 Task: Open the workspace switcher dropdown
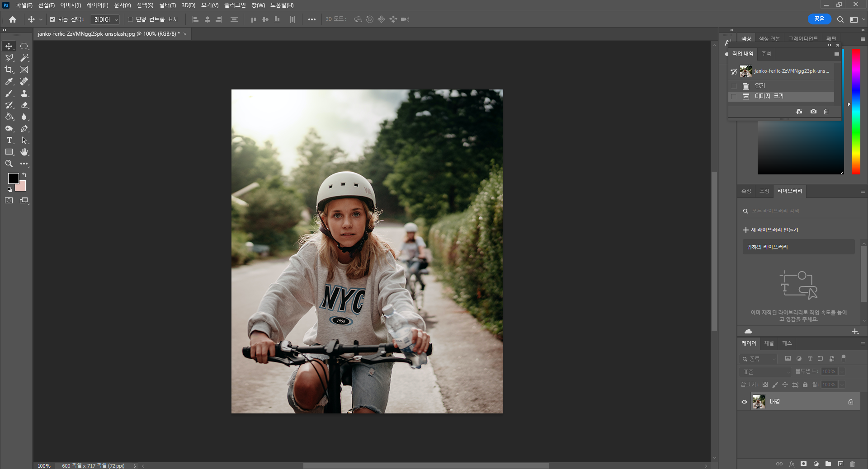point(856,19)
